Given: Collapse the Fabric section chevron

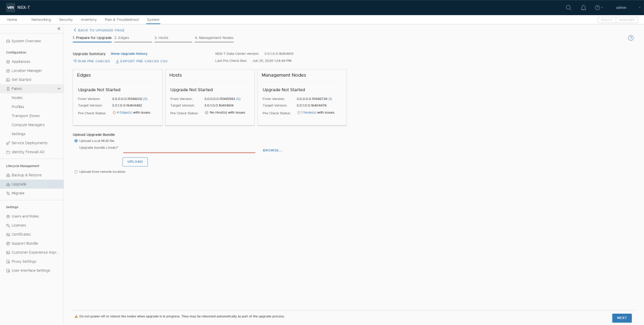Looking at the screenshot, I should coord(59,89).
